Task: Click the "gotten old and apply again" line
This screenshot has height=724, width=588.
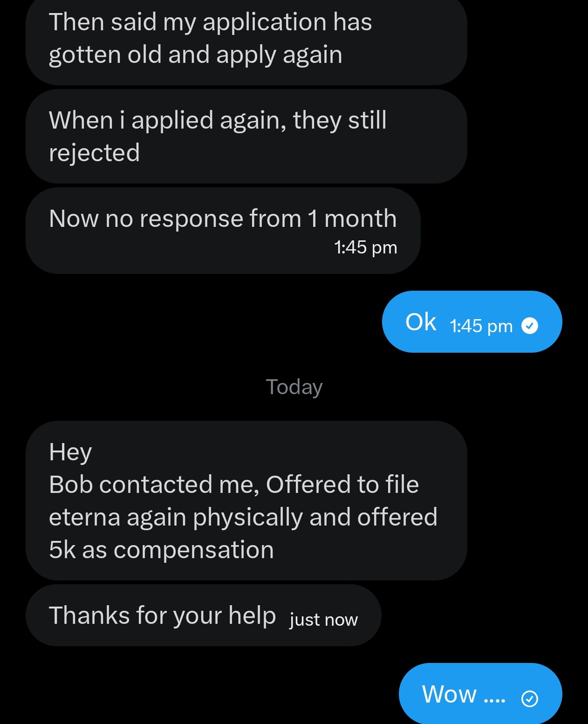Action: click(196, 55)
